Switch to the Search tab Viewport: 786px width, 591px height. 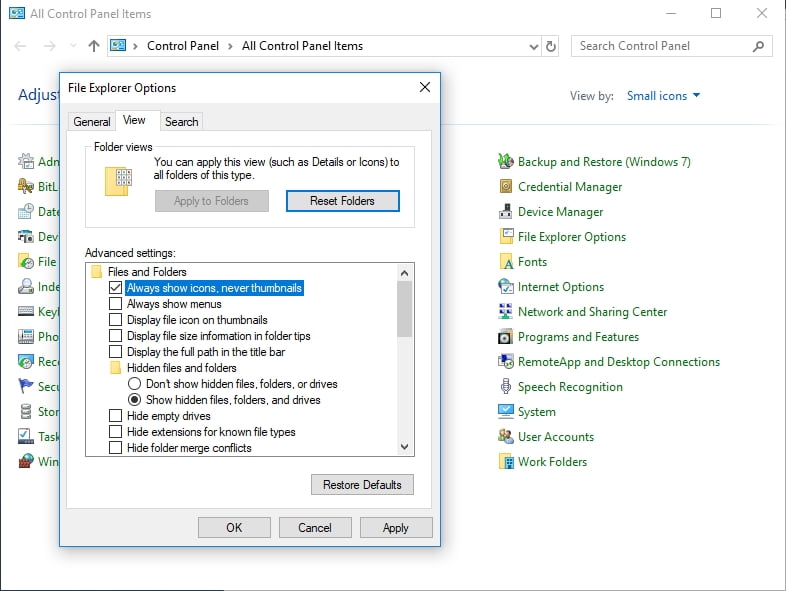pyautogui.click(x=181, y=121)
